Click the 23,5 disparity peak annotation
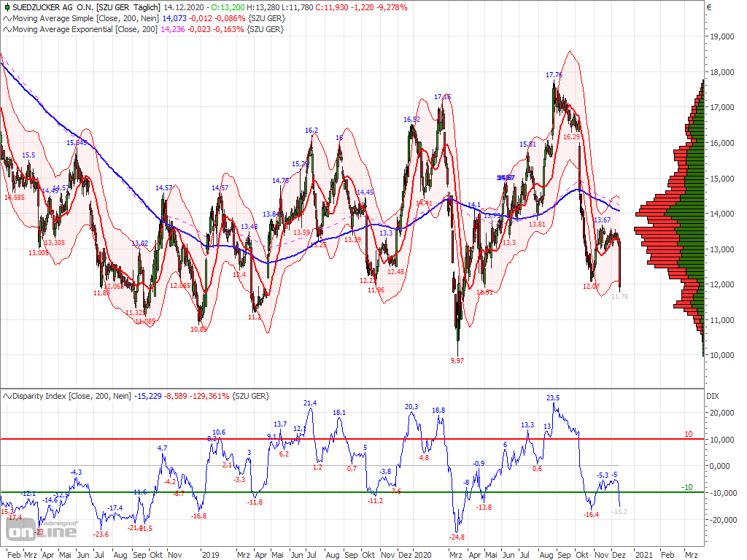This screenshot has width=747, height=560. point(553,397)
